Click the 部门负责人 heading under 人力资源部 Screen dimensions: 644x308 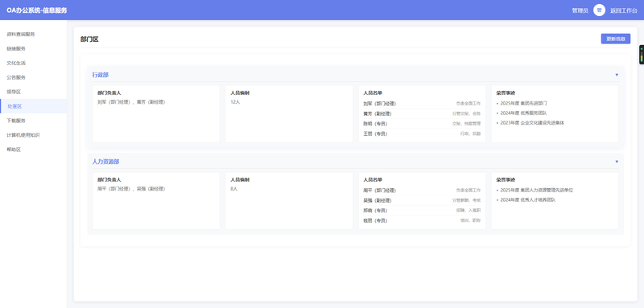[109, 180]
